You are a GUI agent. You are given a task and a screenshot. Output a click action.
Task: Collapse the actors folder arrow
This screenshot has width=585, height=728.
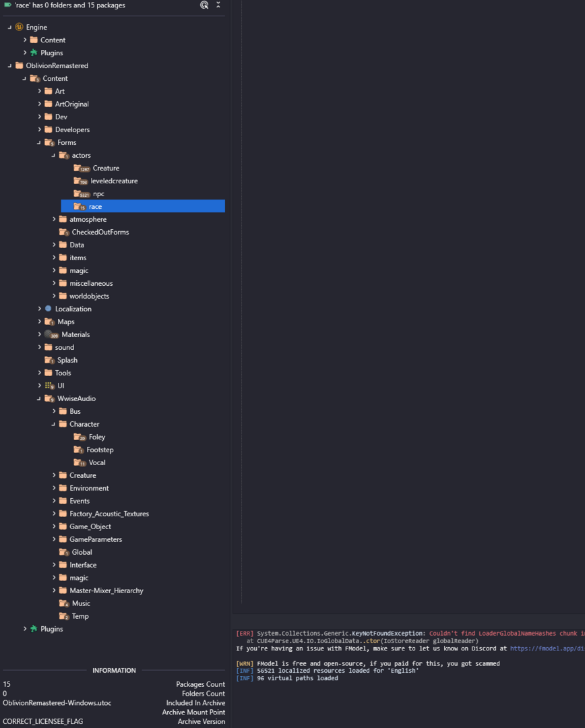tap(53, 155)
